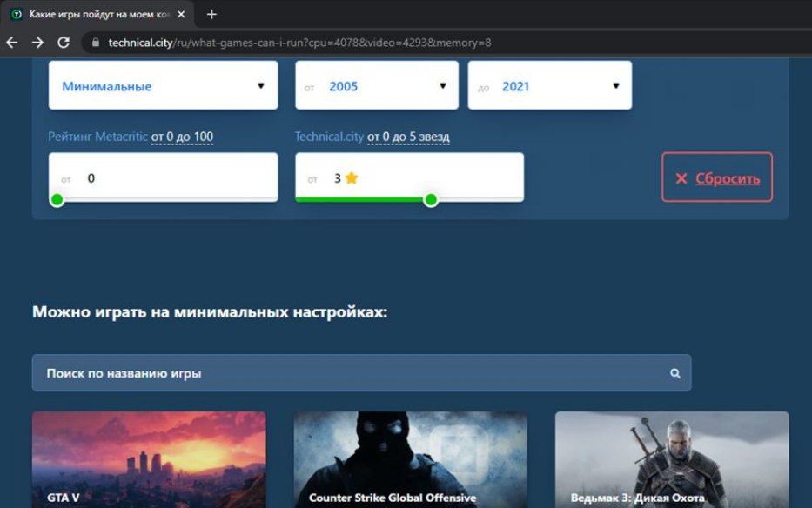
Task: Go back with the browser back arrow
Action: click(12, 43)
